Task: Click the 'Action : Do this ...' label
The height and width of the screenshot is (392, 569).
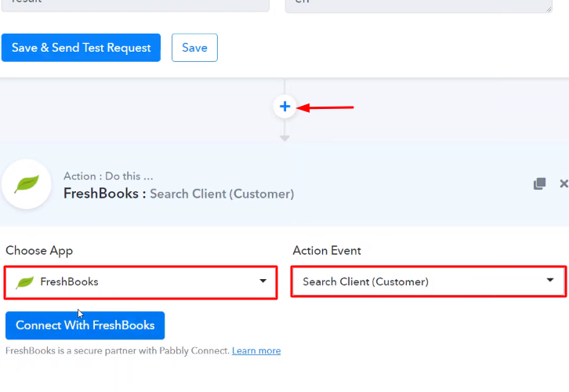Action: (108, 176)
